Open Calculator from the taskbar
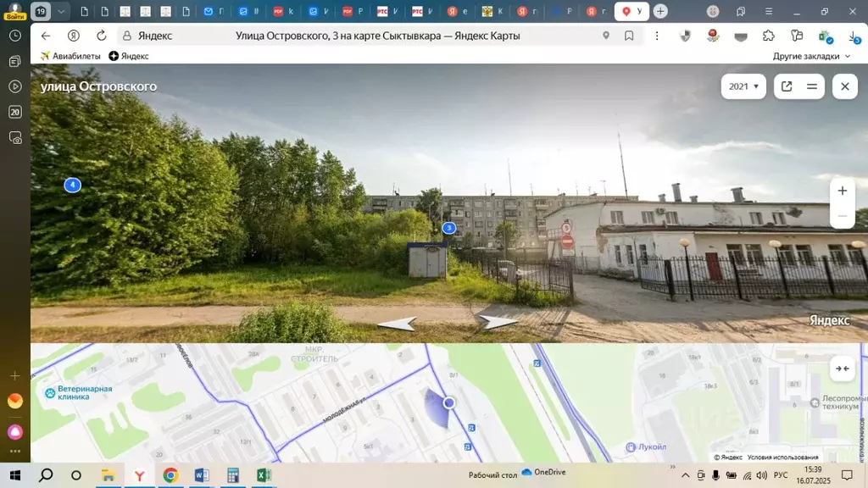Image resolution: width=868 pixels, height=488 pixels. (x=233, y=475)
